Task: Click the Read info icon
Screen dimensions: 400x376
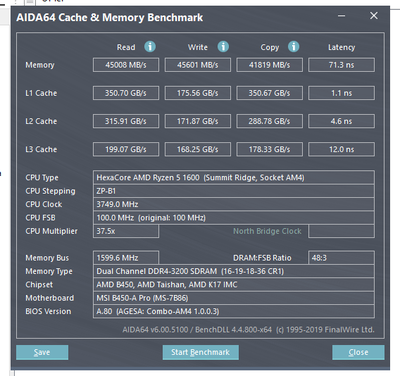Action: click(150, 47)
